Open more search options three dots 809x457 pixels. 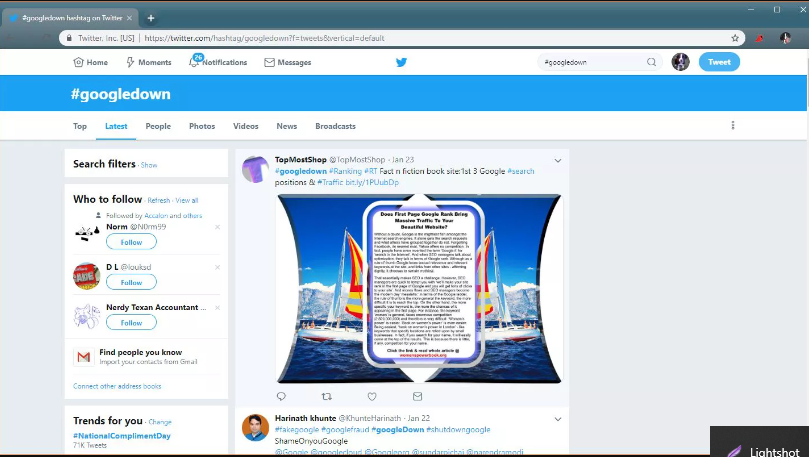(x=733, y=125)
